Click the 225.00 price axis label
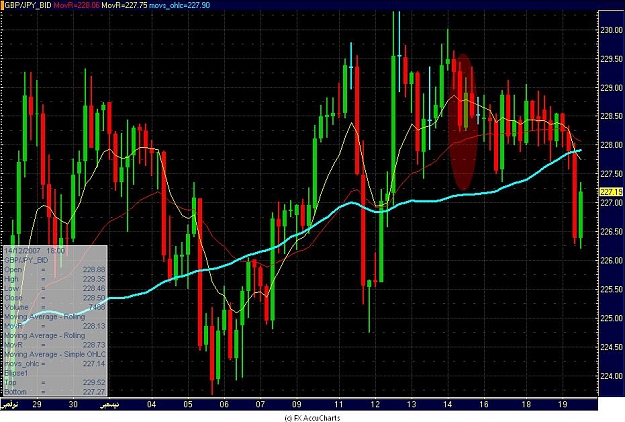The height and width of the screenshot is (422, 625). pyautogui.click(x=611, y=318)
